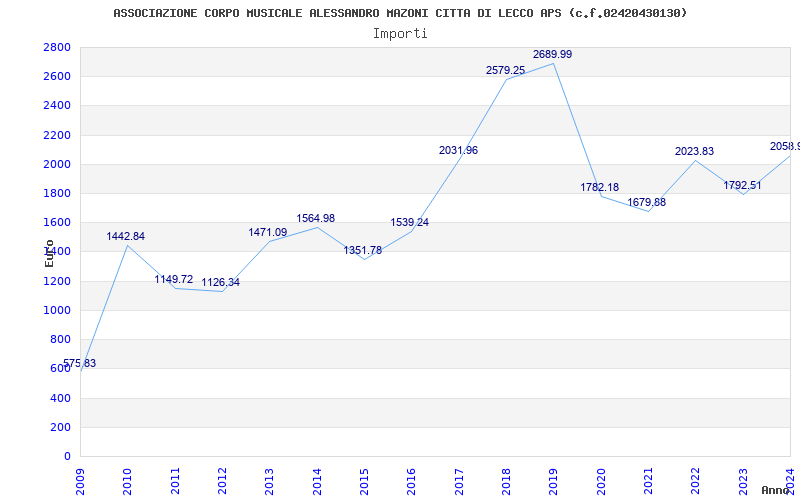Click the Importi subtitle
800x500 pixels.
[400, 34]
